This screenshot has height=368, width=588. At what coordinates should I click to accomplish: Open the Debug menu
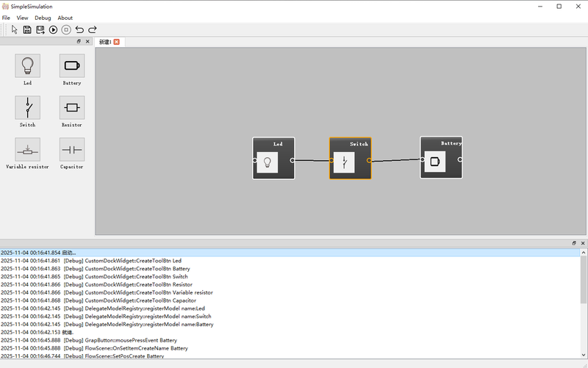[43, 18]
